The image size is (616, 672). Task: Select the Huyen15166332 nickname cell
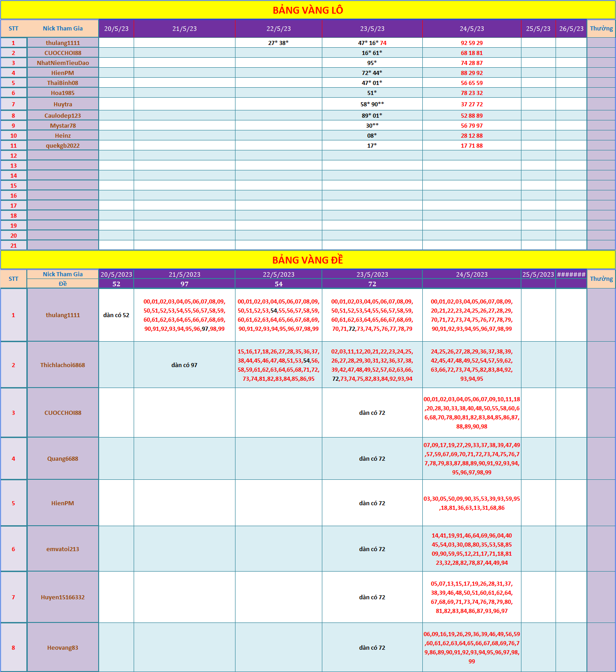click(63, 597)
